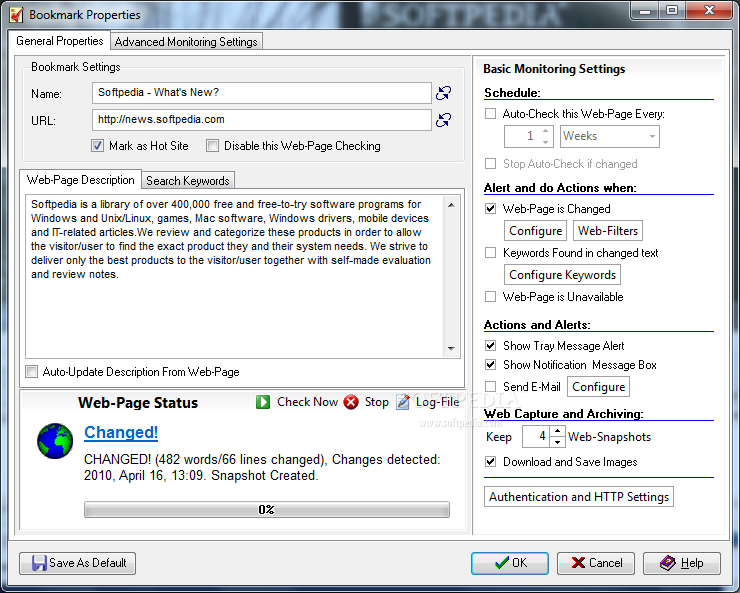Toggle Mark as Hot Site checkbox

point(97,146)
